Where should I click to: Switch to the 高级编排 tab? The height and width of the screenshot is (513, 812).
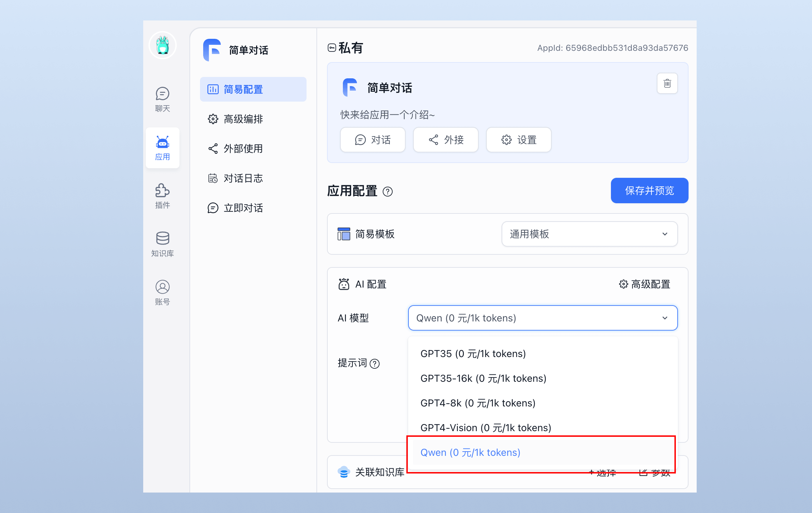pos(243,119)
